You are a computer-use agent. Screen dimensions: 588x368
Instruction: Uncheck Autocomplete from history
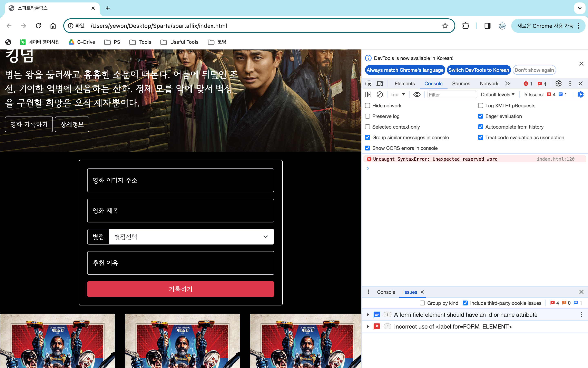pos(481,127)
